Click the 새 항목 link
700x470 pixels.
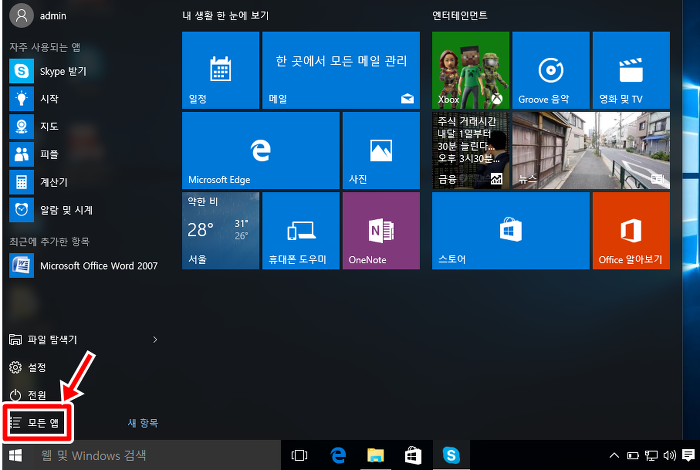143,423
